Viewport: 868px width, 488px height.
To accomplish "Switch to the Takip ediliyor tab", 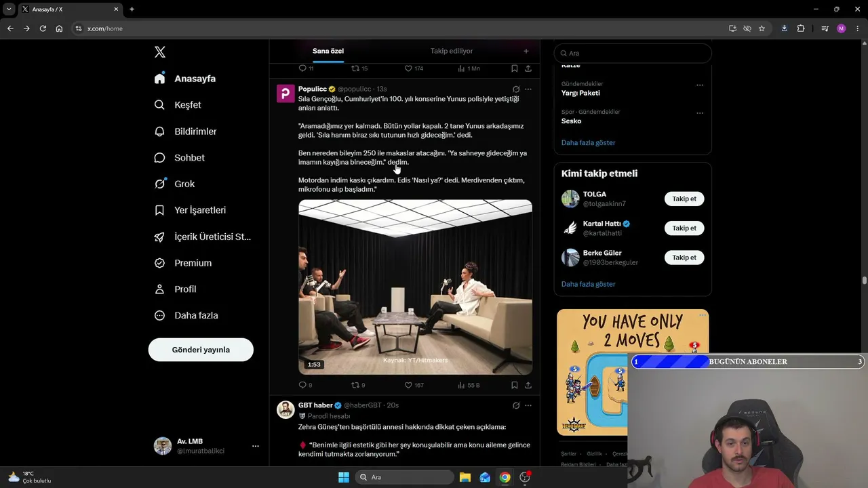I will 452,51.
